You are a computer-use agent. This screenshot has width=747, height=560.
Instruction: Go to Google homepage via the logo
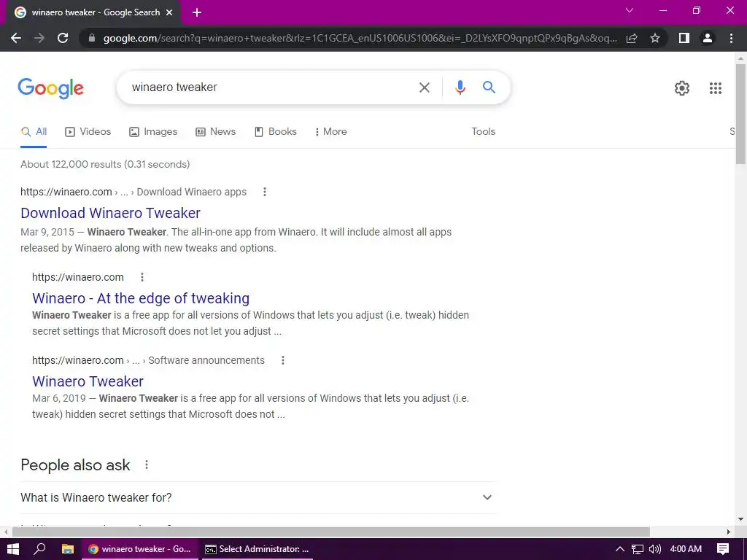tap(51, 88)
